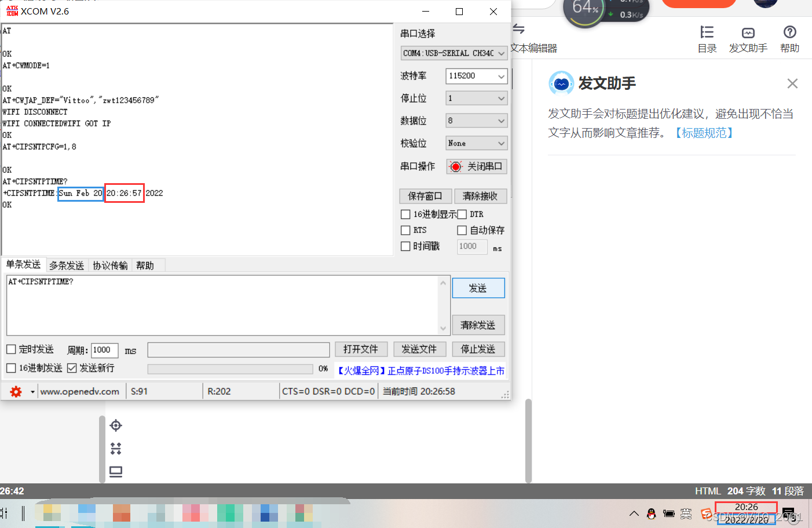Screen dimensions: 812x528
Task: Enable 时间戳 timestamp checkbox
Action: tap(405, 246)
